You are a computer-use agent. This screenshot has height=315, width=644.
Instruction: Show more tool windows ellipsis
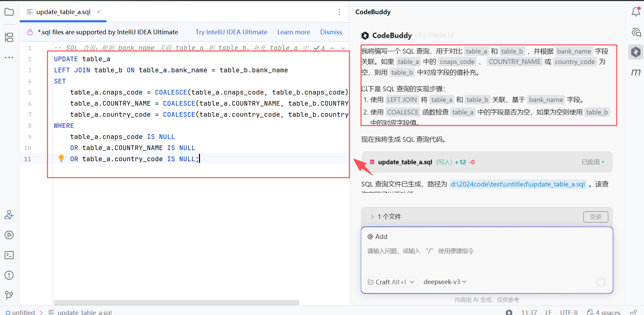pyautogui.click(x=9, y=58)
